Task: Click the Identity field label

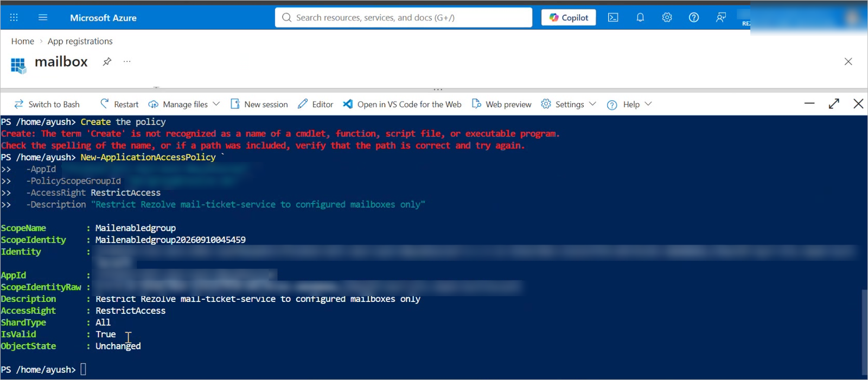Action: [21, 252]
